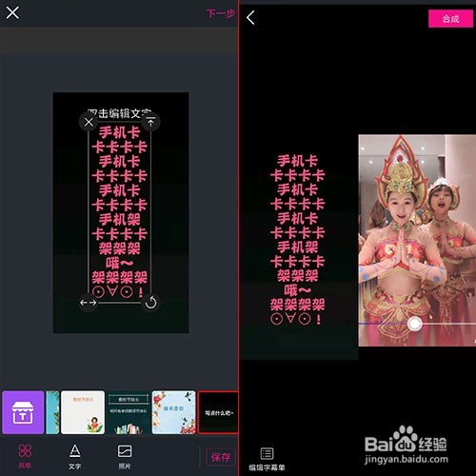Viewport: 476px width, 476px height.
Task: Tap the 保存 save button
Action: point(221,457)
